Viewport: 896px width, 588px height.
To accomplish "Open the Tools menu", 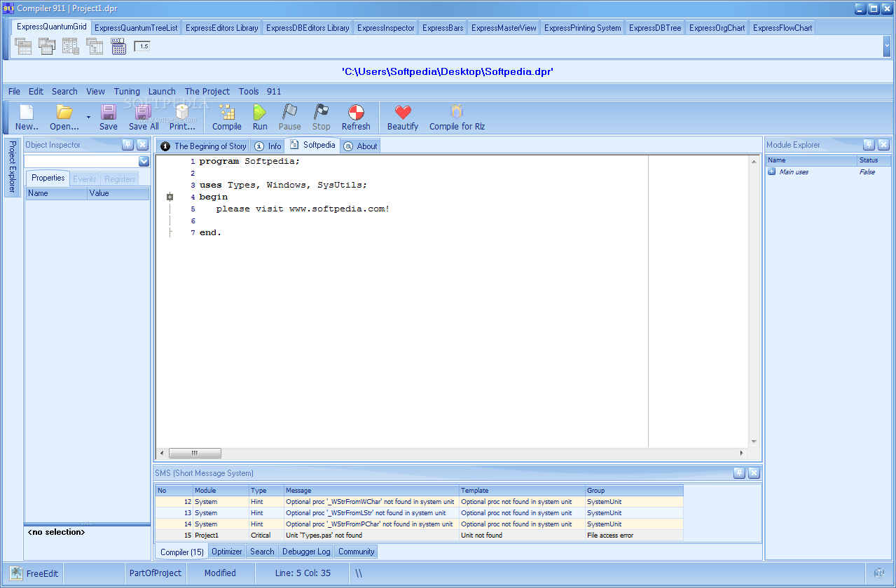I will pos(249,91).
